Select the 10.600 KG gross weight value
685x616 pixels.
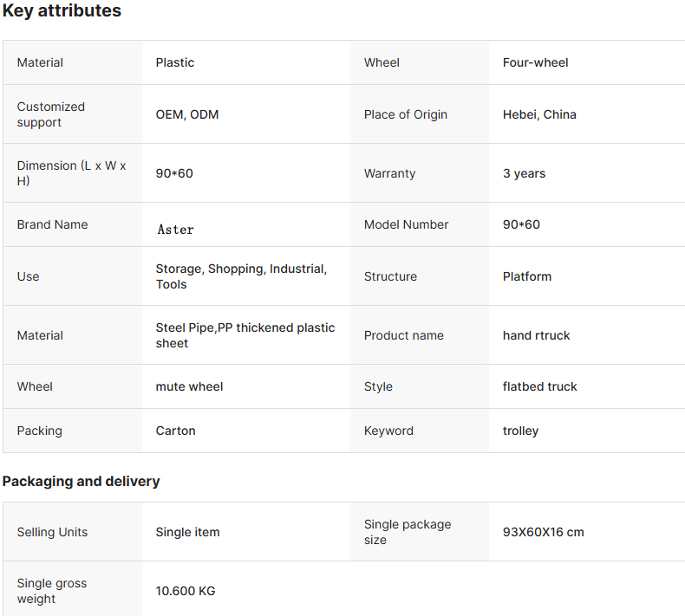pyautogui.click(x=186, y=591)
